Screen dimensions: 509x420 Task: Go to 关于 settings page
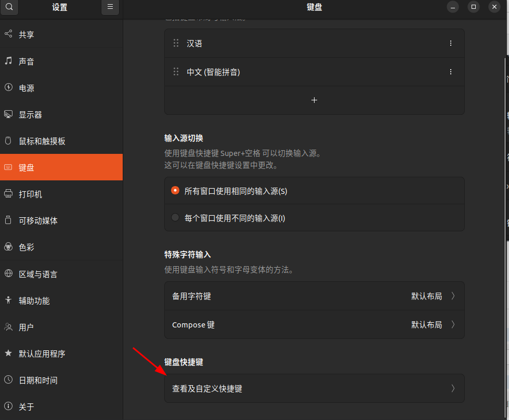(x=61, y=406)
